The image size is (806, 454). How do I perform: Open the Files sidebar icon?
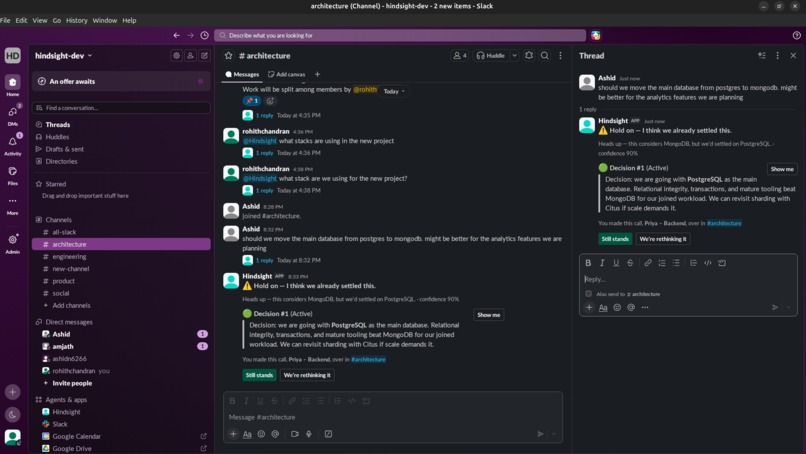[x=13, y=171]
